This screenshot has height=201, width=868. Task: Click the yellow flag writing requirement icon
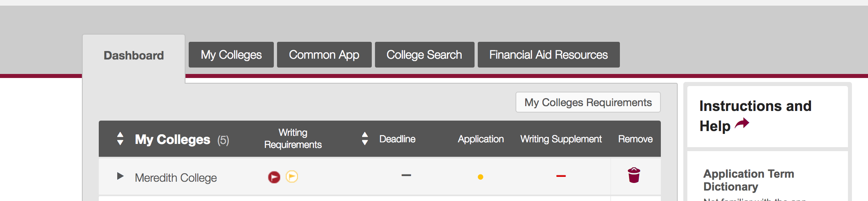(292, 176)
